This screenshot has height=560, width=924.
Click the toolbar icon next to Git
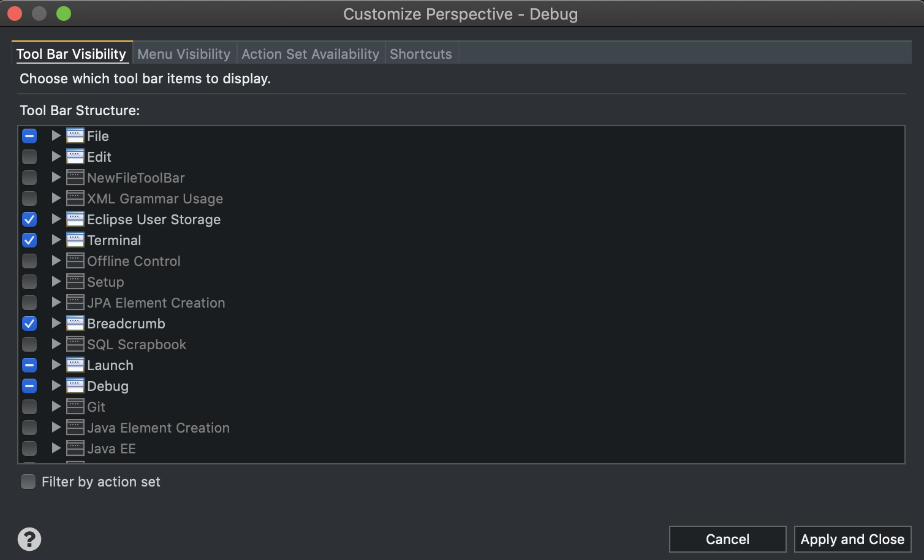point(75,407)
